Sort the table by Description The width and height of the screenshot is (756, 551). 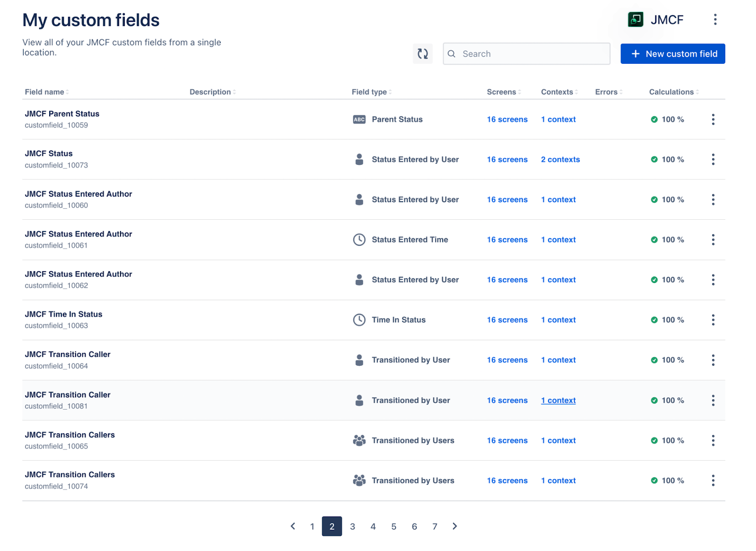click(x=213, y=92)
